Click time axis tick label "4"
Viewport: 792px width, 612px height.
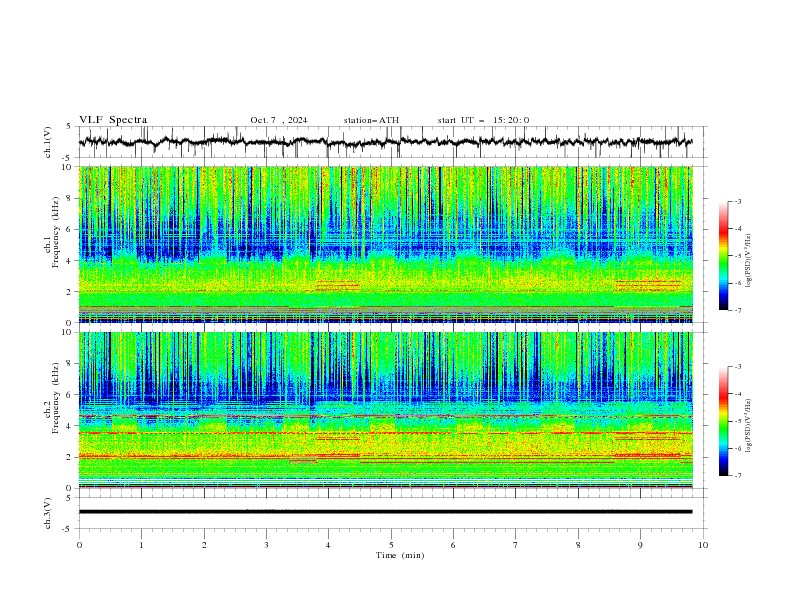[x=328, y=545]
